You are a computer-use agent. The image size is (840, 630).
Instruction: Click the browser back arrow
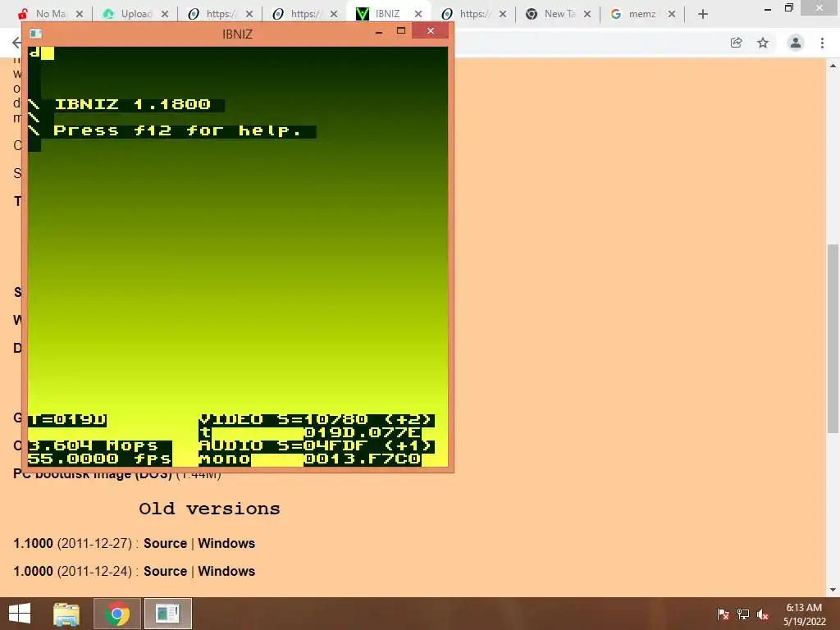tap(16, 43)
